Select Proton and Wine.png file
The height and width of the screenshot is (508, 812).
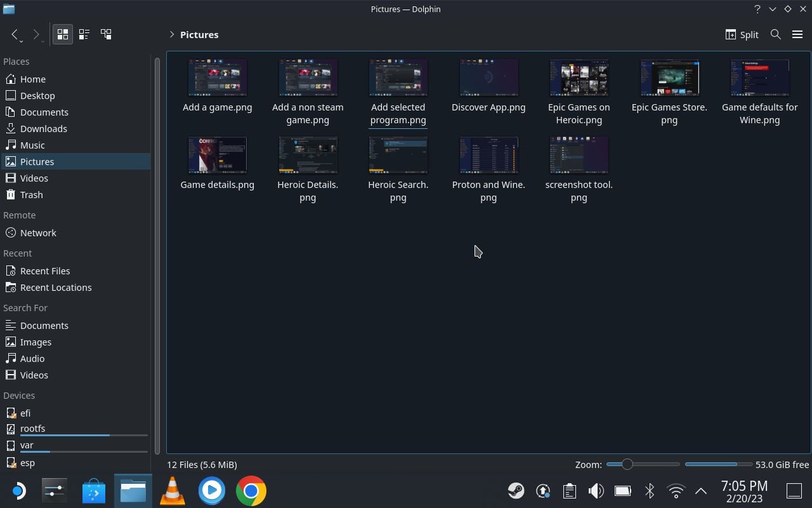tap(488, 170)
